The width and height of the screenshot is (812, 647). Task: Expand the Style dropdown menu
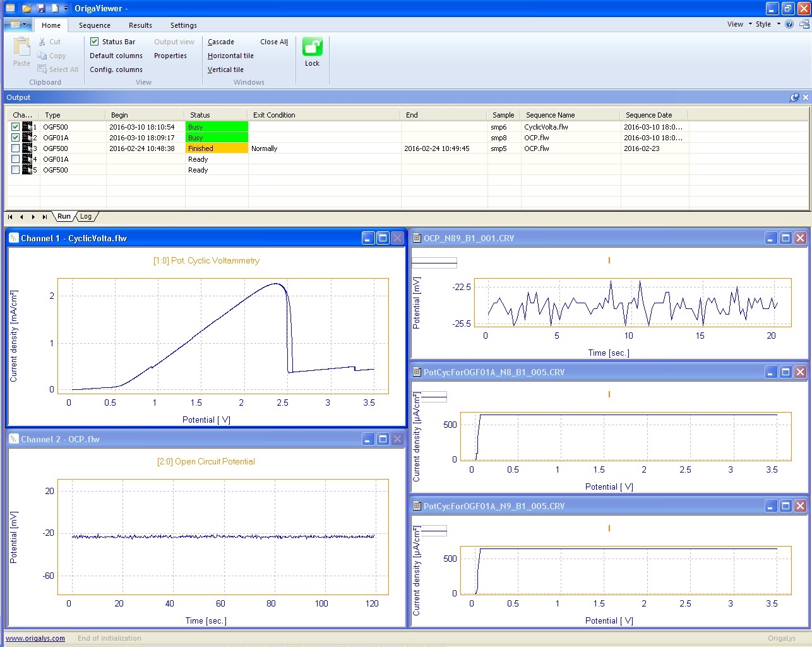point(767,25)
